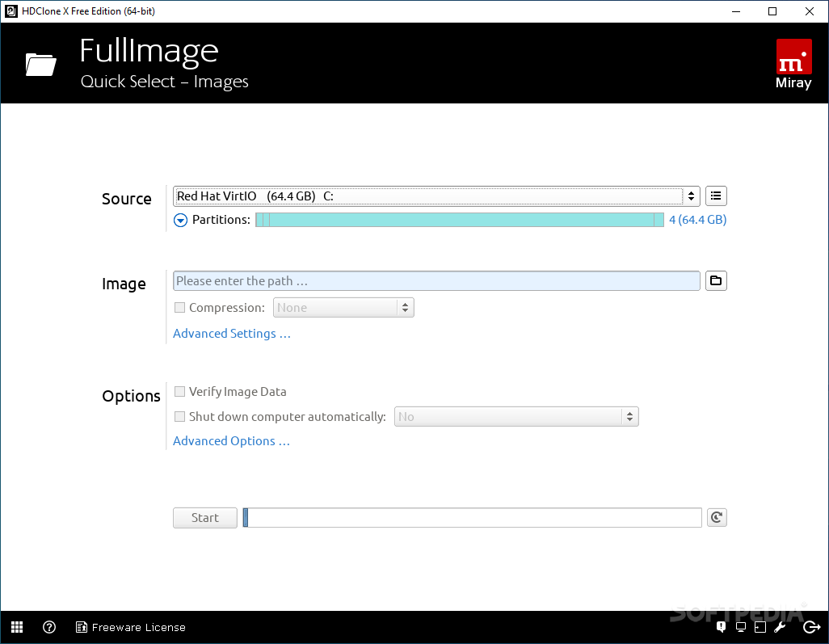Click the Start button

click(x=205, y=518)
